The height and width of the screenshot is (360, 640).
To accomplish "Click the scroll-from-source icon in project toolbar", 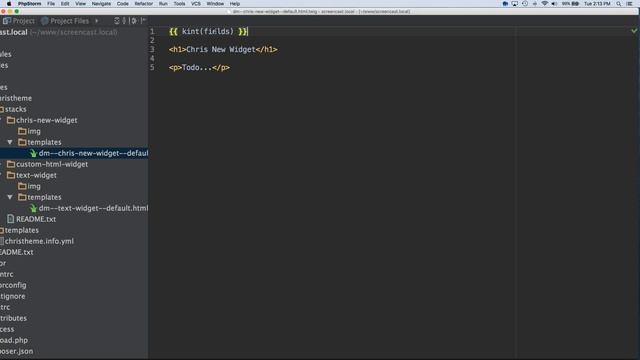I will pos(117,20).
